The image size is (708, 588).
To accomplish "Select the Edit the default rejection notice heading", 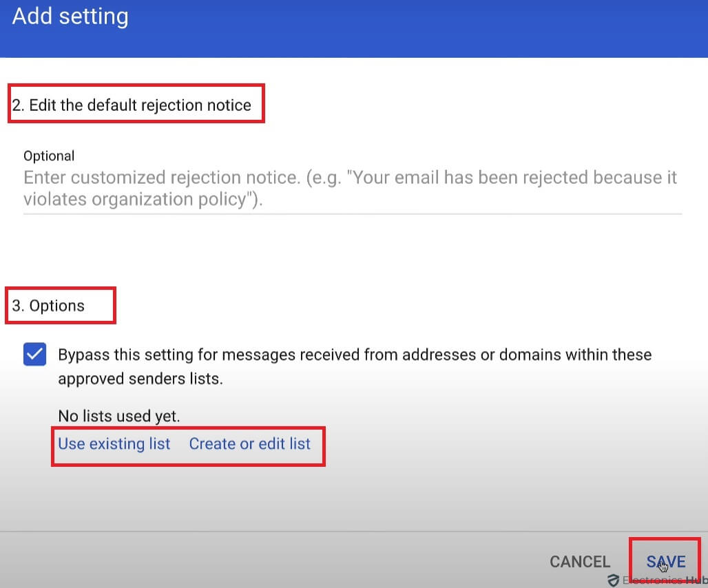I will (132, 105).
